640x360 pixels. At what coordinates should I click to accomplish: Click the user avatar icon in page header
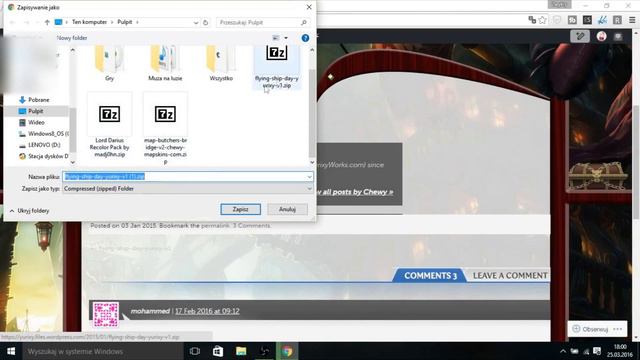(x=601, y=36)
